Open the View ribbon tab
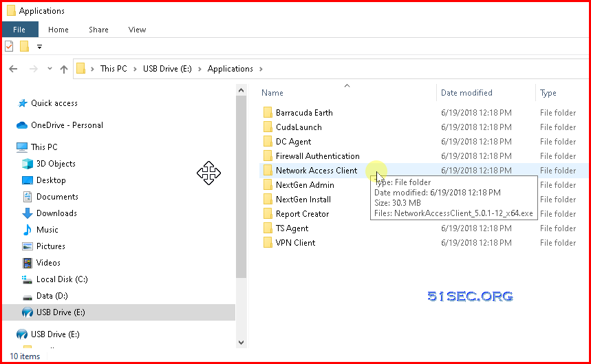Viewport: 591px width, 364px height. tap(137, 30)
